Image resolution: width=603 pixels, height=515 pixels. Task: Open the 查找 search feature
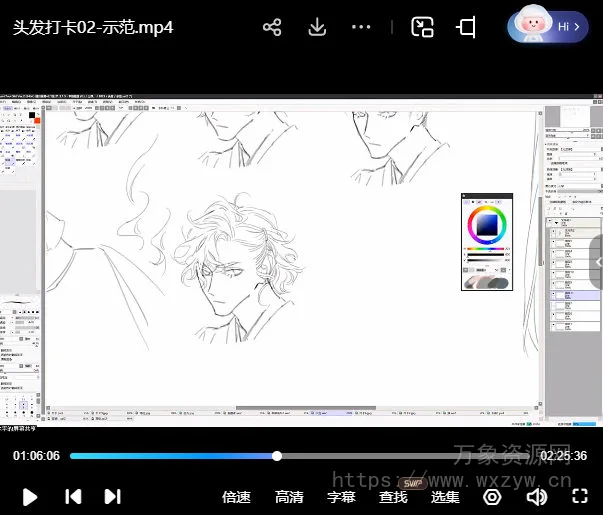click(393, 497)
